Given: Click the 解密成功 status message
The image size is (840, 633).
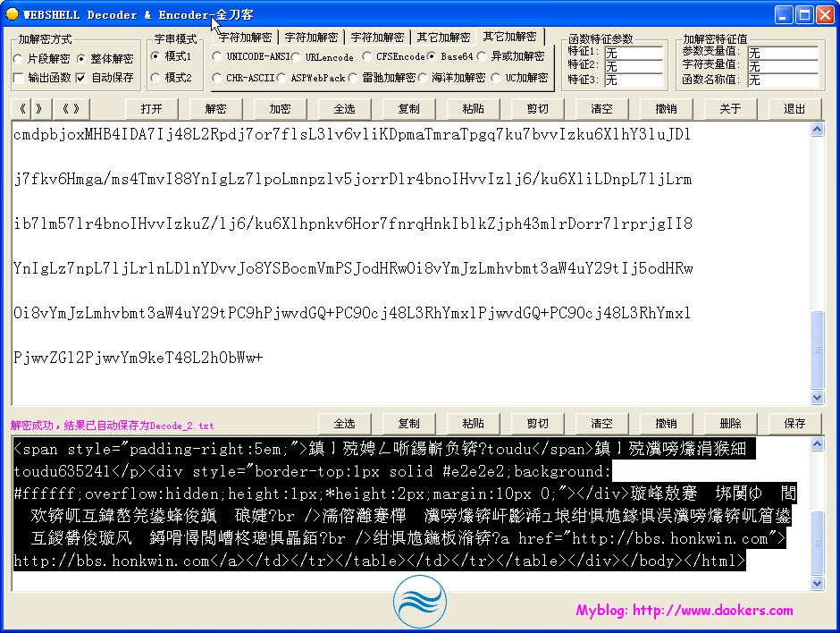Looking at the screenshot, I should [x=112, y=426].
